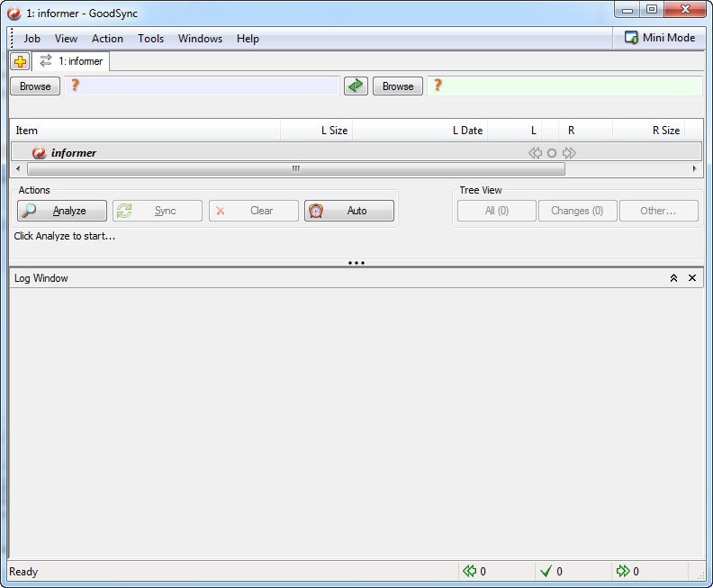Click the R Size column header
This screenshot has width=713, height=588.
(x=649, y=131)
